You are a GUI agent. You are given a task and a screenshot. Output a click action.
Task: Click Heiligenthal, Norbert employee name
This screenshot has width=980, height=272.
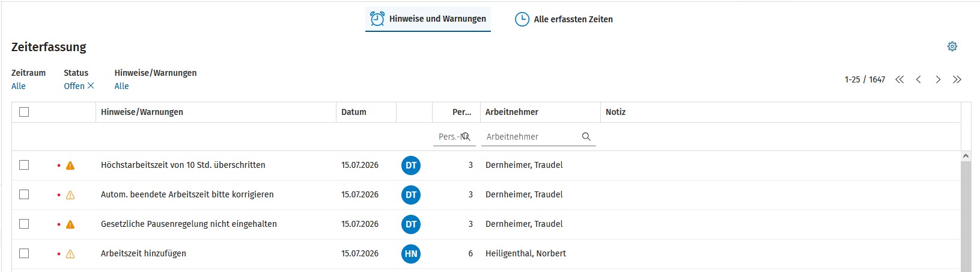(526, 253)
